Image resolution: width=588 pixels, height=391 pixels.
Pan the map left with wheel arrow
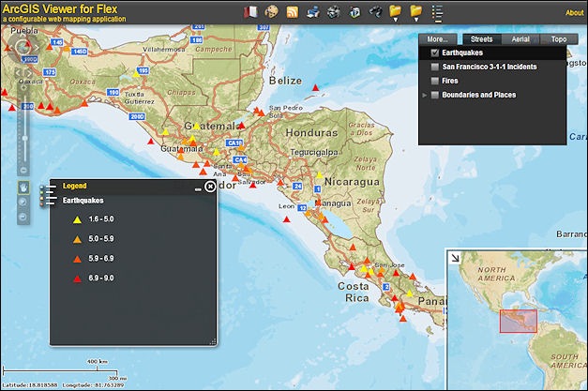[8, 48]
